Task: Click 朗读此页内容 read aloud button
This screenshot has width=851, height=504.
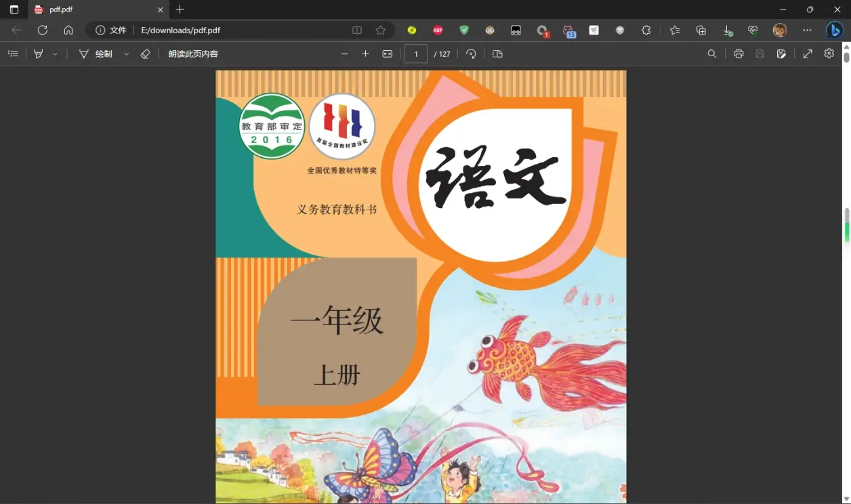Action: [x=193, y=54]
